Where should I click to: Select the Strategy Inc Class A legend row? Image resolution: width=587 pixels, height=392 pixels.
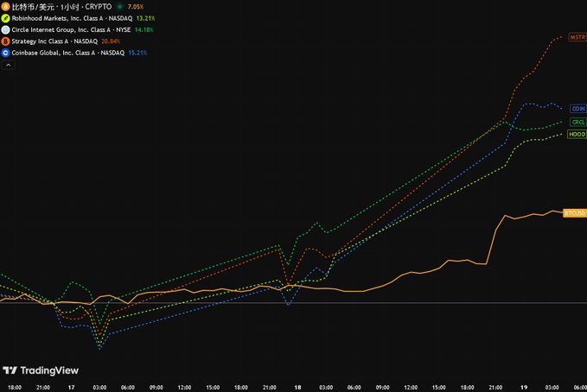pyautogui.click(x=61, y=41)
